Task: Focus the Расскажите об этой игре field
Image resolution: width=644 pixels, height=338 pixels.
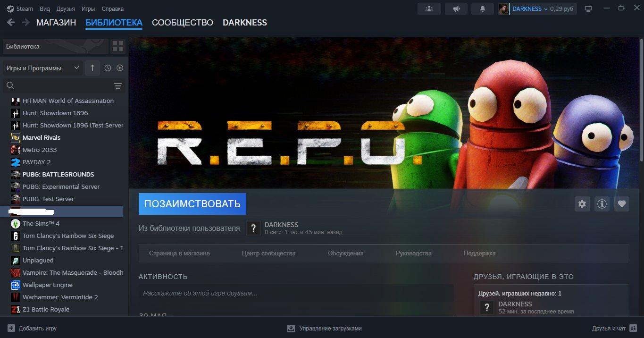Action: [x=296, y=293]
